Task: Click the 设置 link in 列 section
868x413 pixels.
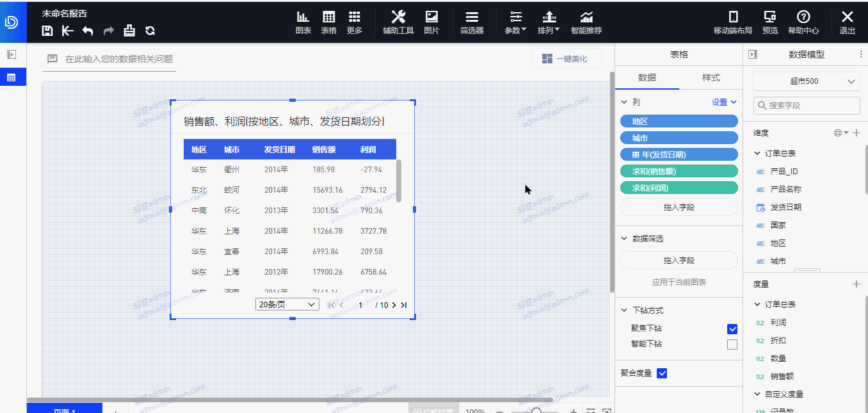Action: [x=724, y=102]
